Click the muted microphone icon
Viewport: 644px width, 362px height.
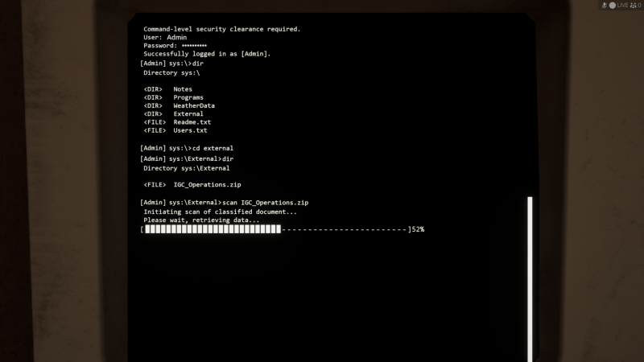click(604, 5)
